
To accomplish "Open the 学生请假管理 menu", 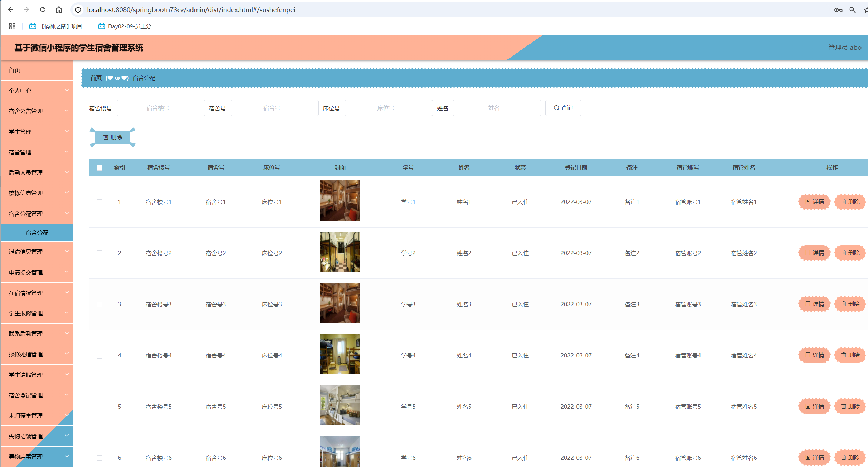I will click(37, 375).
